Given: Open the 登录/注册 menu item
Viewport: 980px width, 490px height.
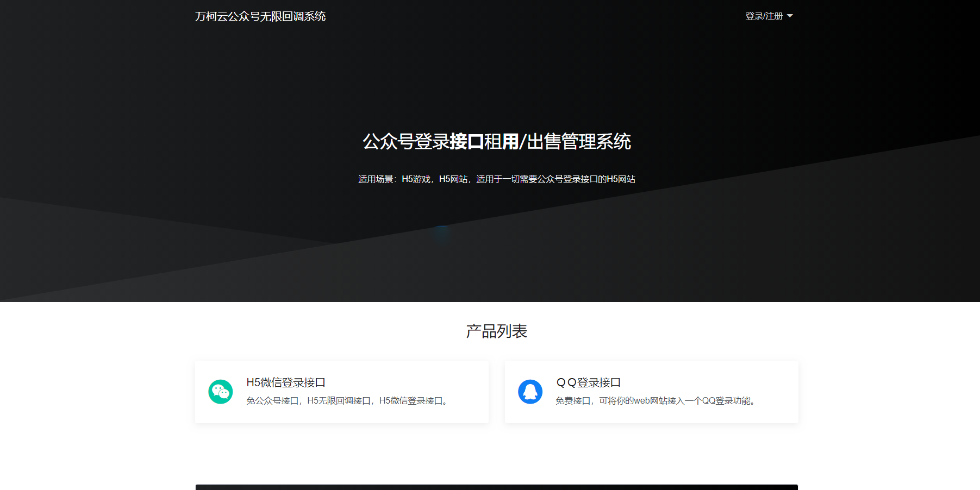Looking at the screenshot, I should point(764,16).
